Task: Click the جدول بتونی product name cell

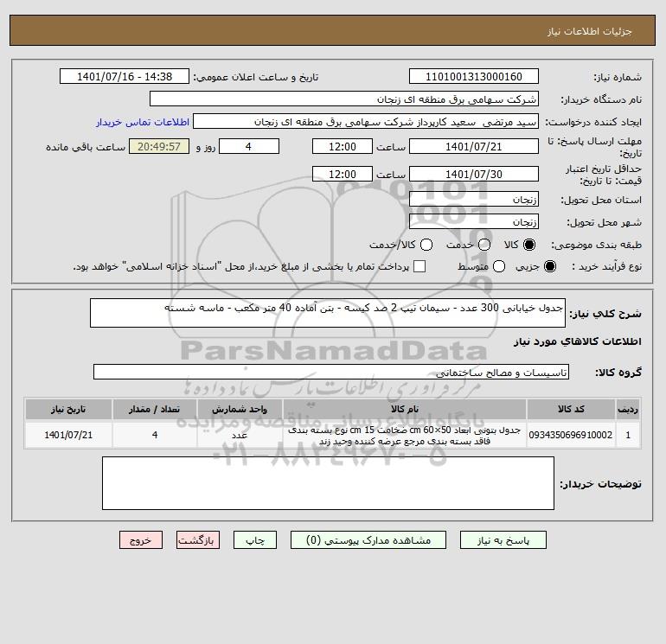Action: point(405,435)
